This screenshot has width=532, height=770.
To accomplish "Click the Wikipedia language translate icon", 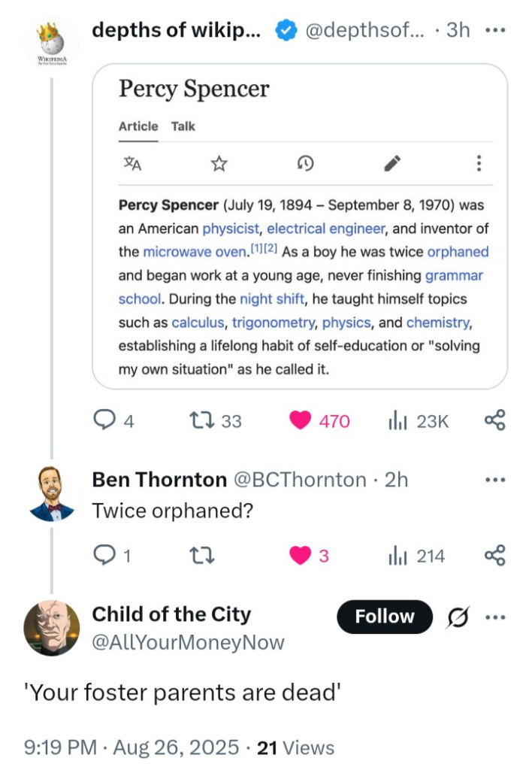I will coord(131,163).
